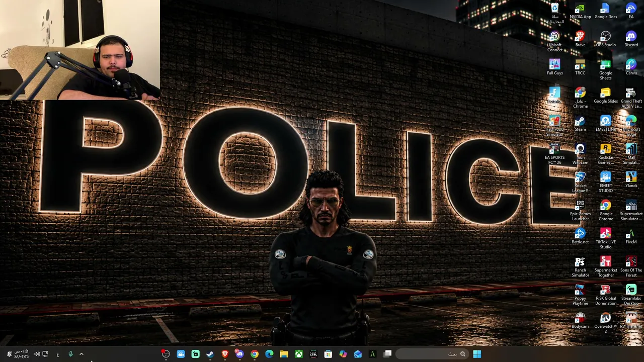This screenshot has width=644, height=362.
Task: Select the Google Docs desktop shortcut
Action: (606, 11)
